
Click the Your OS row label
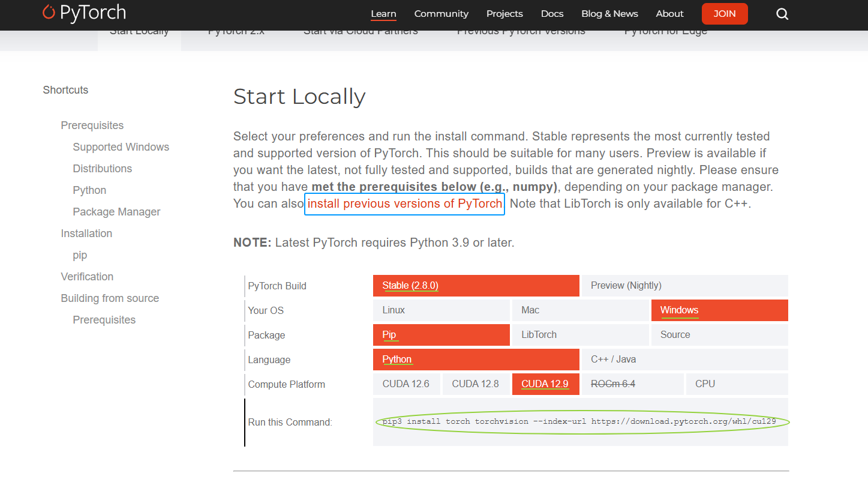(266, 310)
